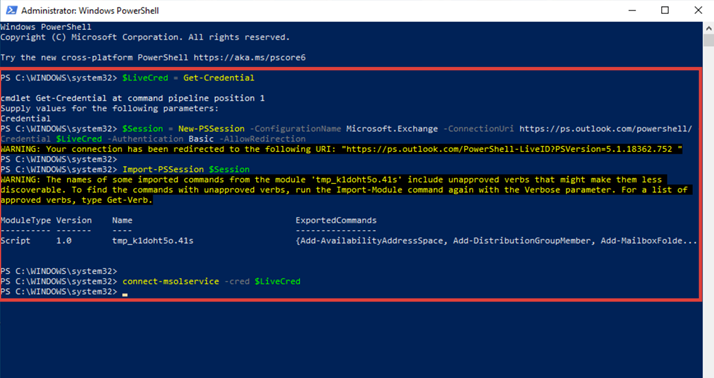The image size is (714, 378).
Task: Click the https://aka.ms/pscore6 URL
Action: [x=250, y=58]
